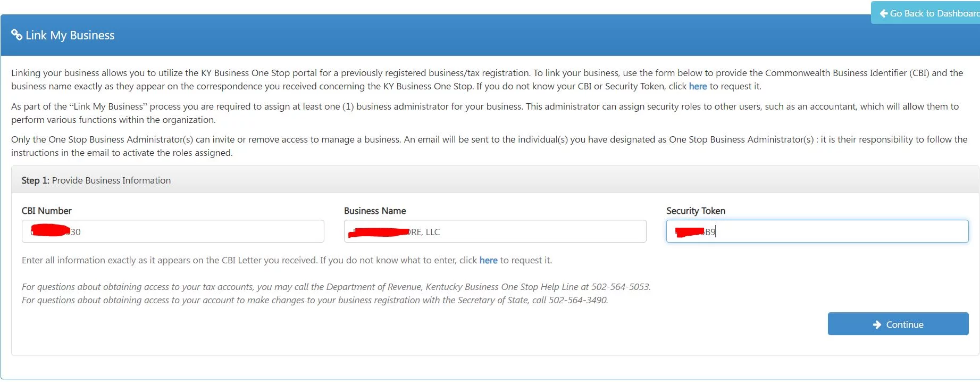Click the back arrow icon on Dashboard button
This screenshot has height=382, width=980.
pos(884,13)
